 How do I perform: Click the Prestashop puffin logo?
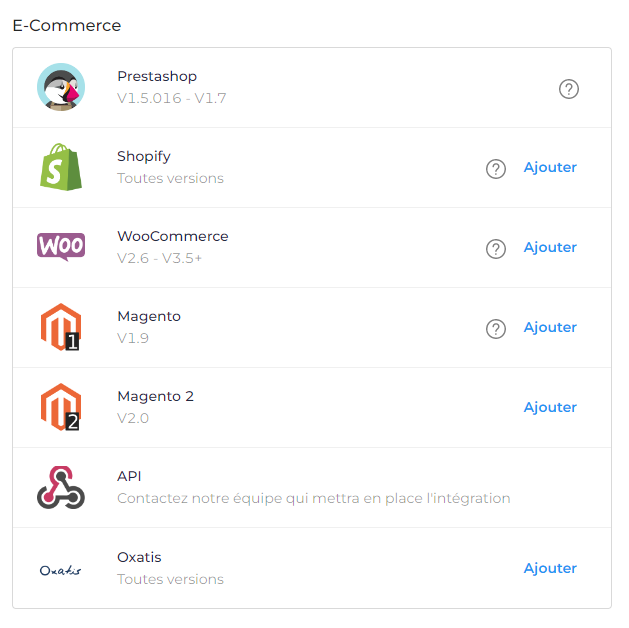tap(61, 87)
